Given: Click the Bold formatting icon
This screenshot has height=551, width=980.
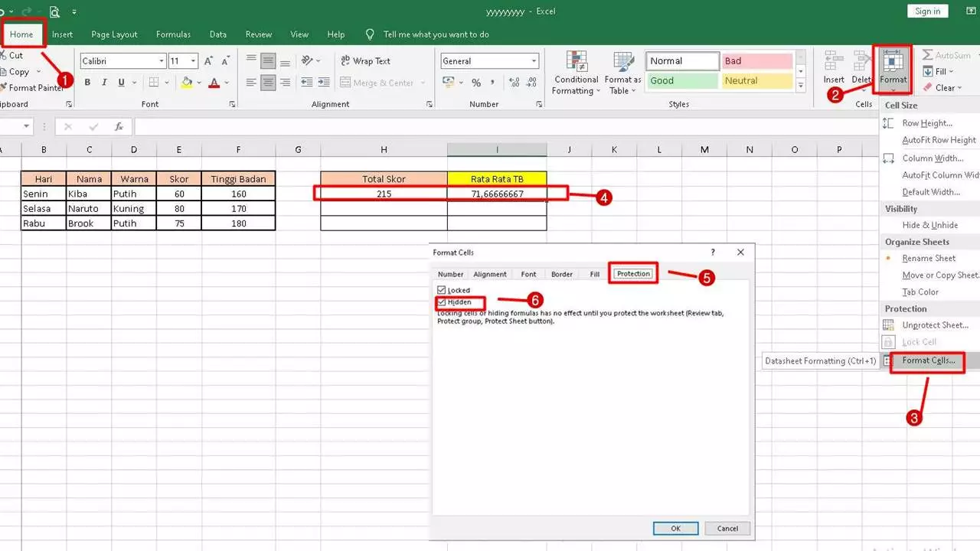Looking at the screenshot, I should point(87,83).
